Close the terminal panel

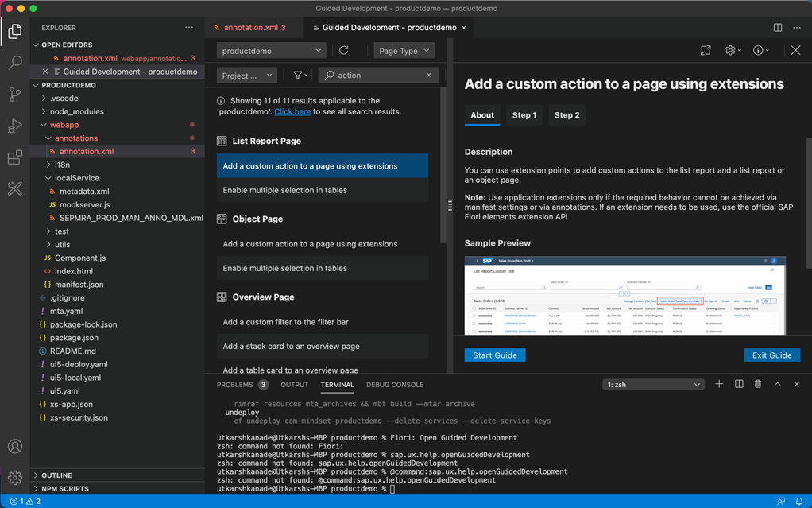[796, 384]
